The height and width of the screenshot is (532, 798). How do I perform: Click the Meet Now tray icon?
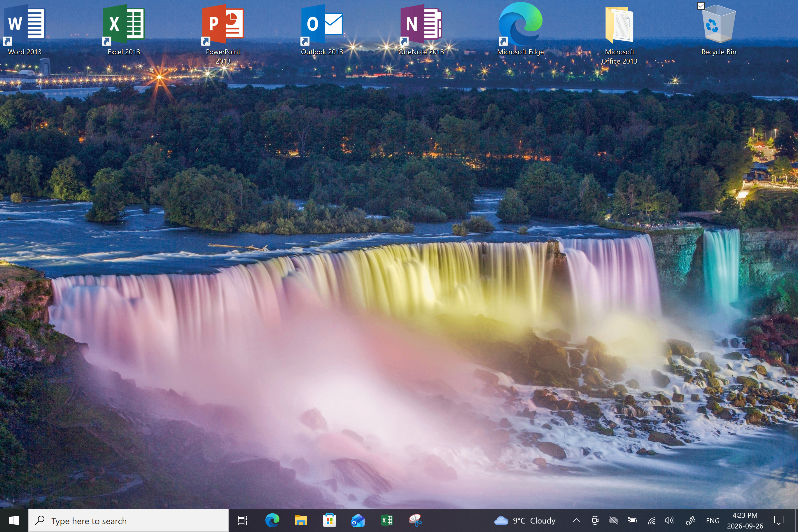point(595,520)
